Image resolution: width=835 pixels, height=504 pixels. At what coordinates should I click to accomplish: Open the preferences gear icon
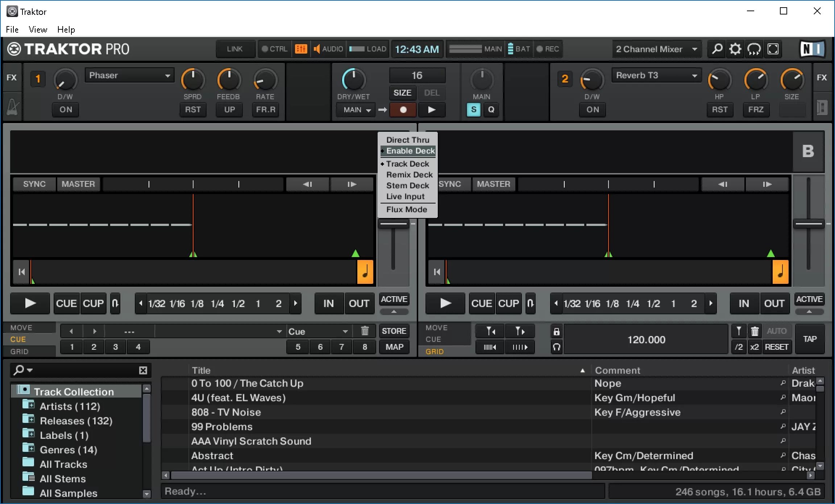pos(735,49)
